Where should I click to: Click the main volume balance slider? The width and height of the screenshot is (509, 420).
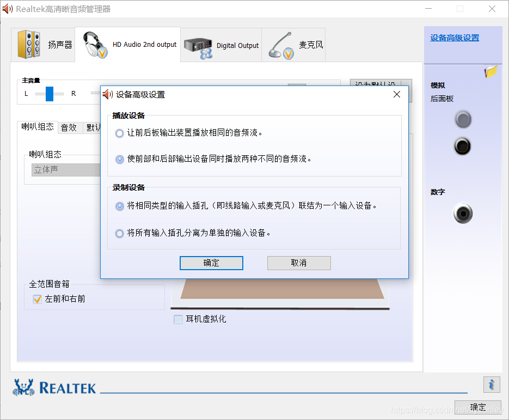point(50,94)
